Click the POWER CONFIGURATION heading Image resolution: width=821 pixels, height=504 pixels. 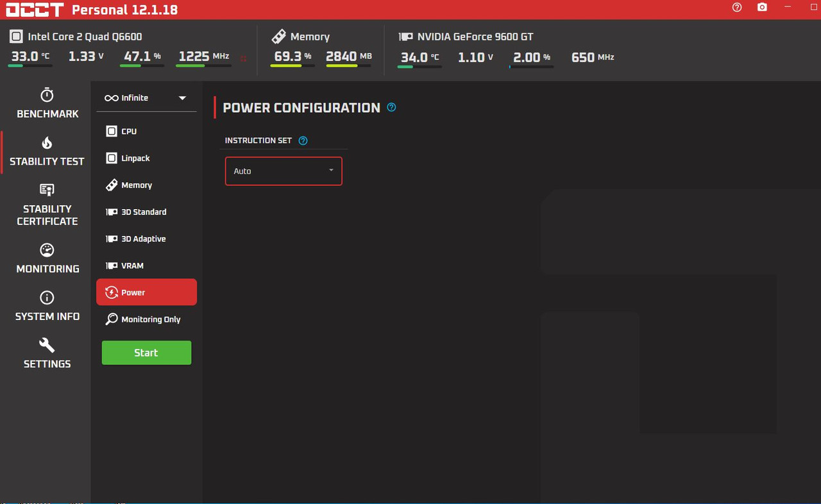(x=301, y=108)
